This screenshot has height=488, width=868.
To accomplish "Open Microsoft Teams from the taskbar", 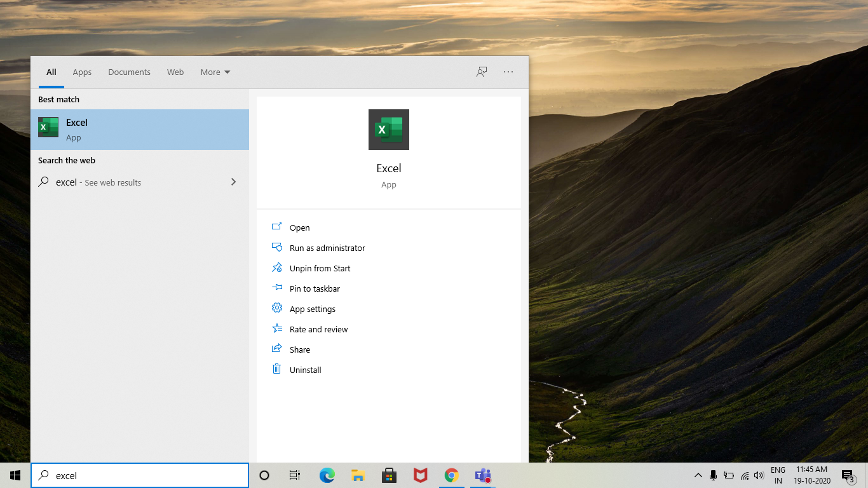I will (482, 475).
